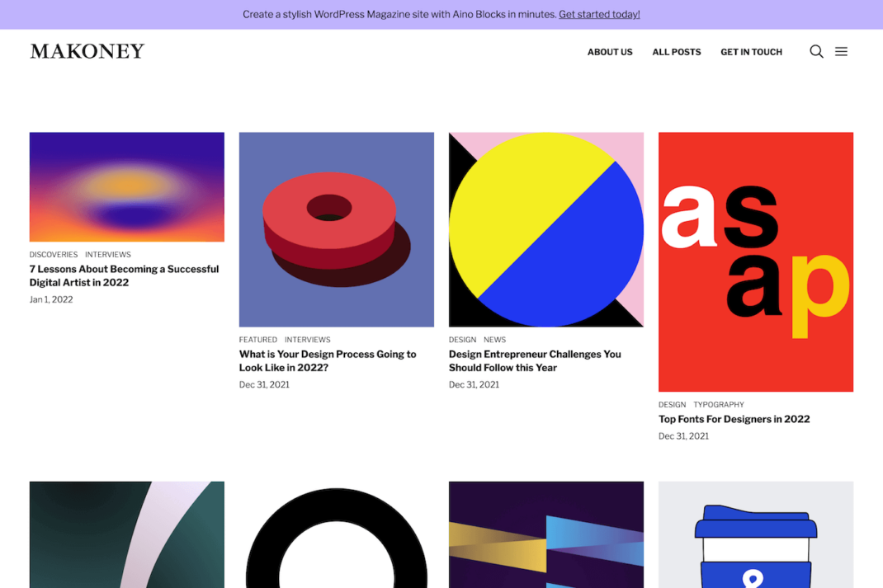Select the Featured category tag
This screenshot has height=588, width=883.
coord(258,340)
